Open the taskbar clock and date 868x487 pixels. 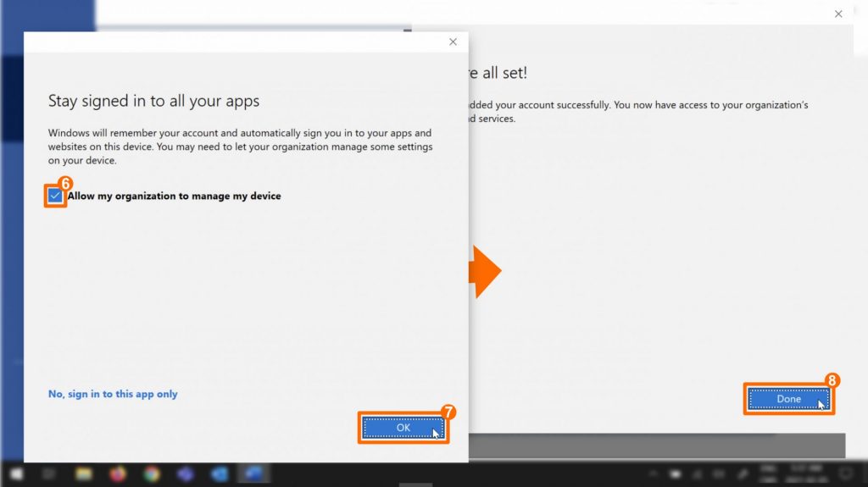pos(803,473)
